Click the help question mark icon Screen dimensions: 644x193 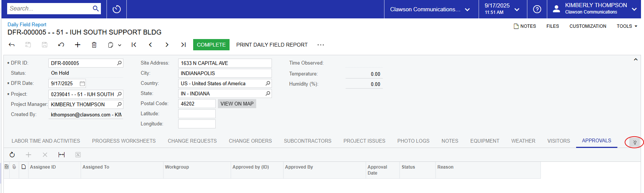click(537, 9)
